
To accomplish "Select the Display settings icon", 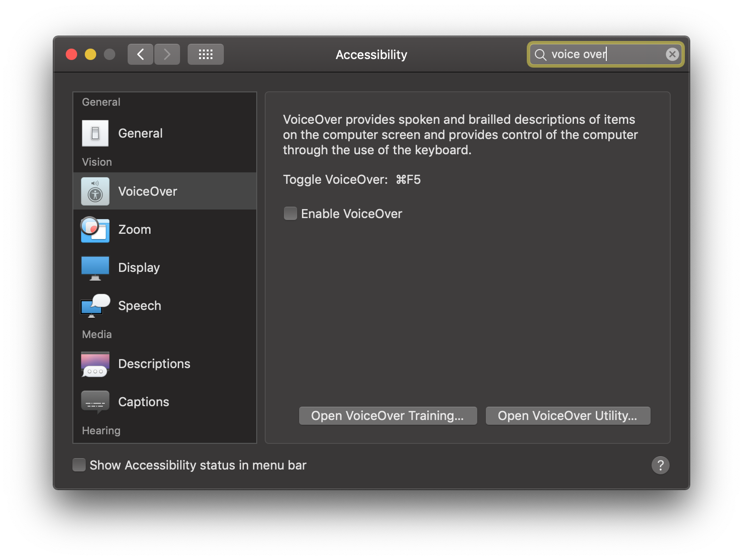I will pyautogui.click(x=95, y=268).
